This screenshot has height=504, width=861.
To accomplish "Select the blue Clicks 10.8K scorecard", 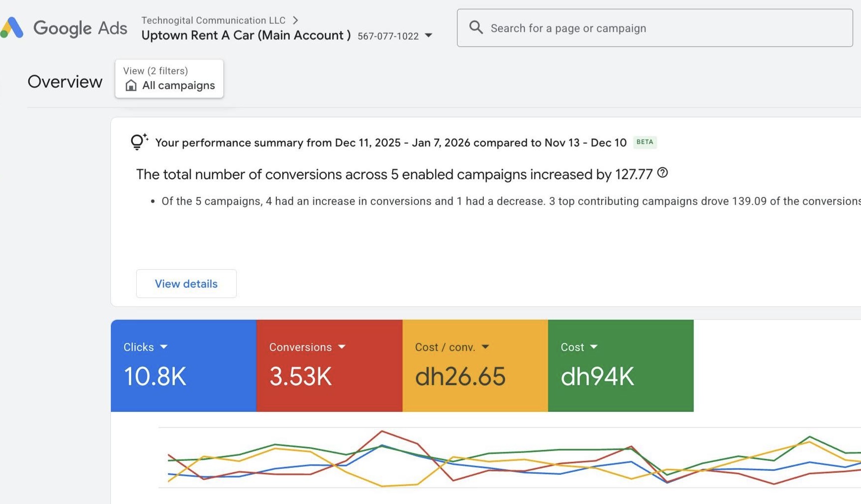I will [184, 366].
